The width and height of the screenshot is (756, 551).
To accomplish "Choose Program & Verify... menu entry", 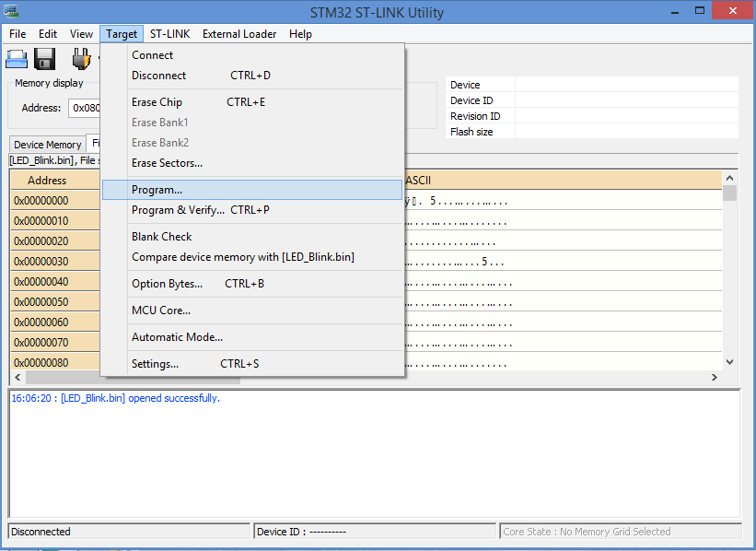I will click(252, 210).
